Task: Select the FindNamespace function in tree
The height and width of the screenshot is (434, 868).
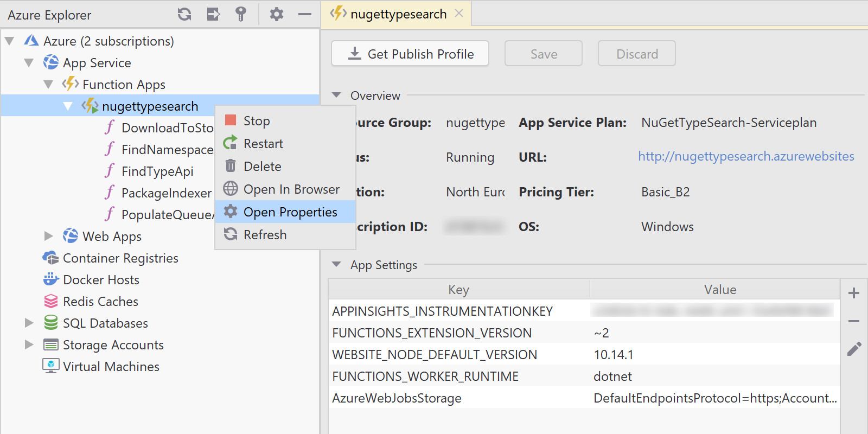Action: coord(167,149)
